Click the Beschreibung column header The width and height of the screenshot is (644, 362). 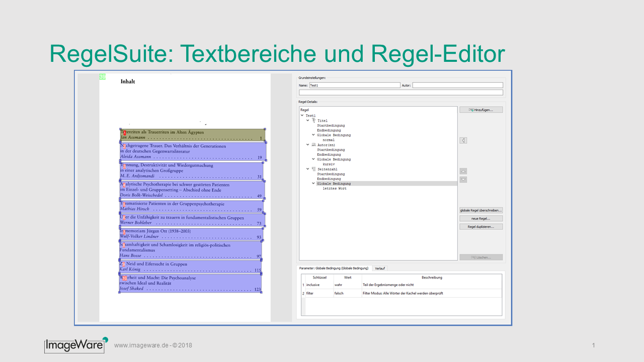pyautogui.click(x=432, y=278)
